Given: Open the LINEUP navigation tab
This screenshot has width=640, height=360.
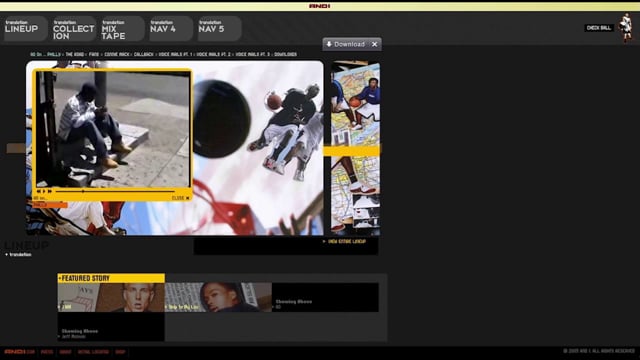Looking at the screenshot, I should pyautogui.click(x=25, y=29).
